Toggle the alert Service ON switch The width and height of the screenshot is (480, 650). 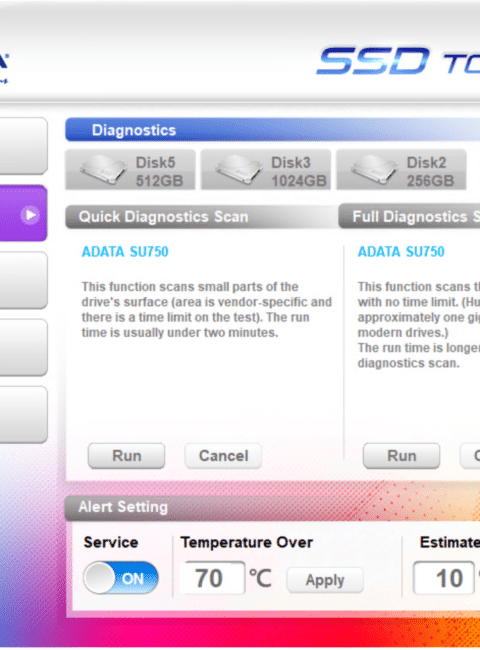click(121, 578)
